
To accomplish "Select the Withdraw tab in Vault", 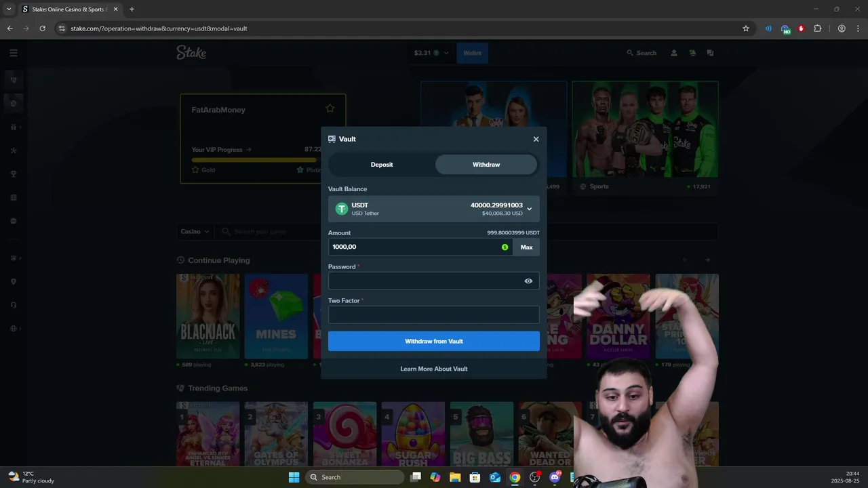I will [x=486, y=165].
